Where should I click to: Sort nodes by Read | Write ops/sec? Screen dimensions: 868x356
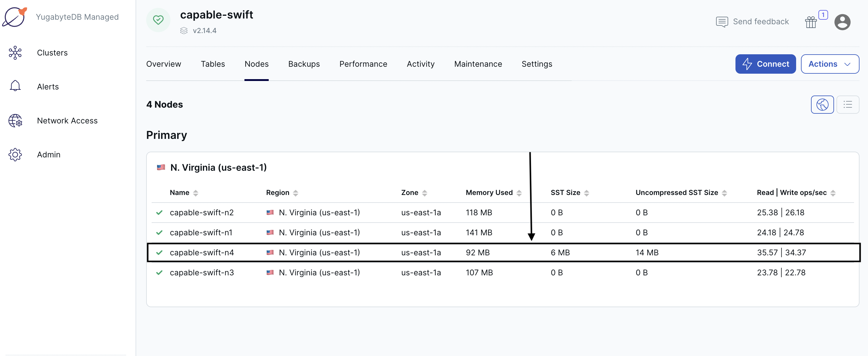coord(834,193)
